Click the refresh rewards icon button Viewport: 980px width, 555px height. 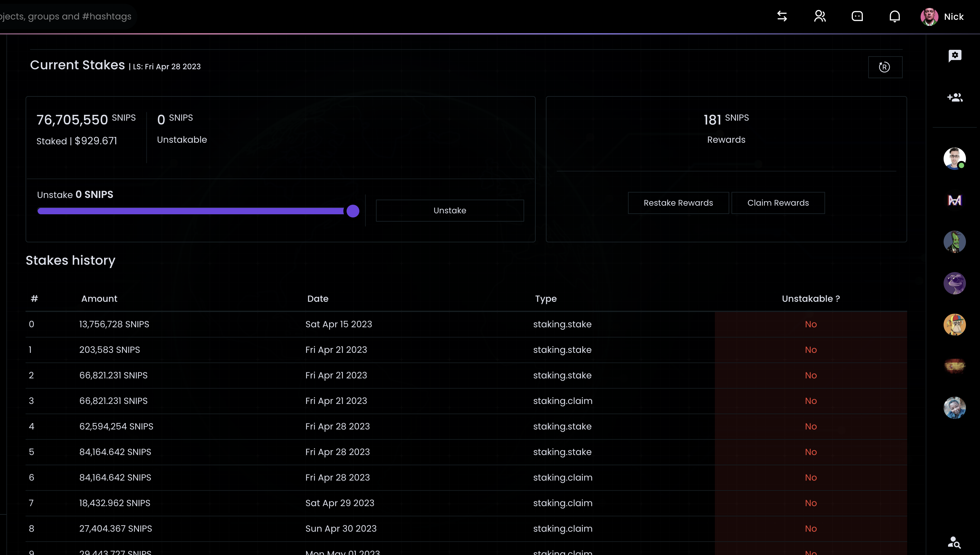[x=885, y=67]
